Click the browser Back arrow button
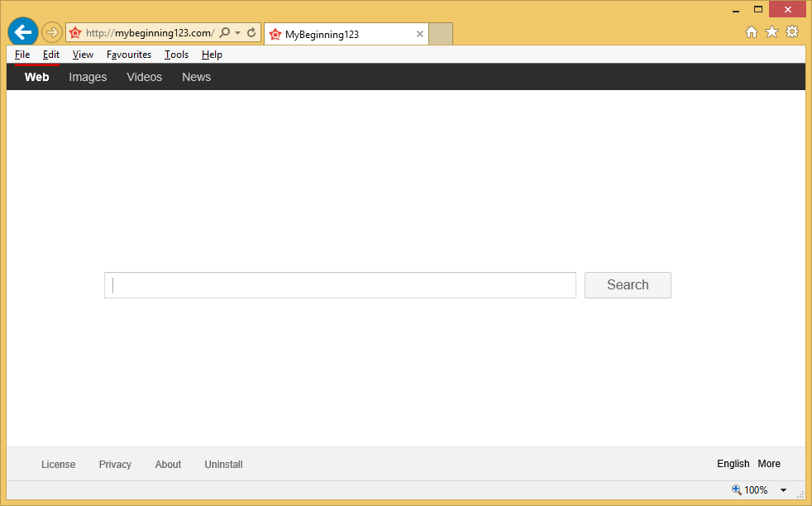The width and height of the screenshot is (812, 506). [23, 32]
